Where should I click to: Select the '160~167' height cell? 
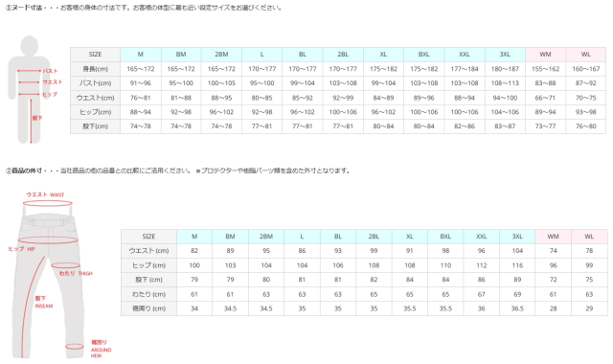click(585, 69)
